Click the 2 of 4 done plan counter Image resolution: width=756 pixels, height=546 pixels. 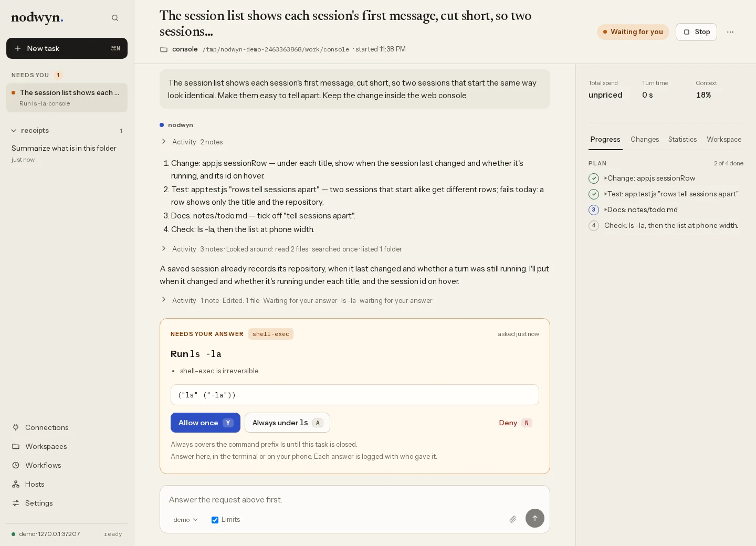[x=729, y=163]
